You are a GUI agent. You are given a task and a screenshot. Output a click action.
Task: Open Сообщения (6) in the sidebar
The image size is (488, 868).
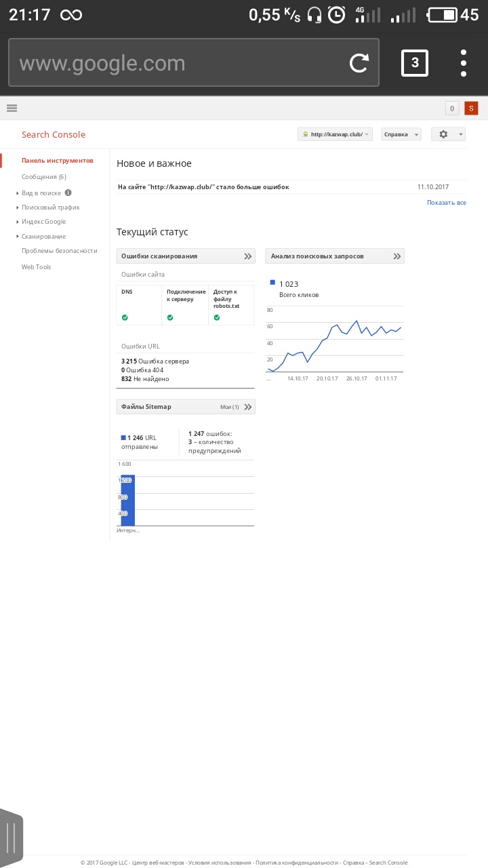pyautogui.click(x=43, y=177)
